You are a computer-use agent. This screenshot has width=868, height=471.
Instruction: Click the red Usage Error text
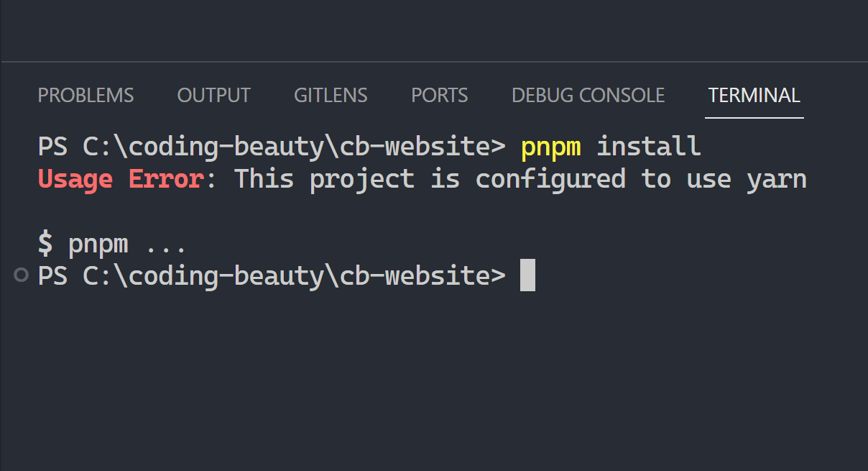(x=120, y=178)
